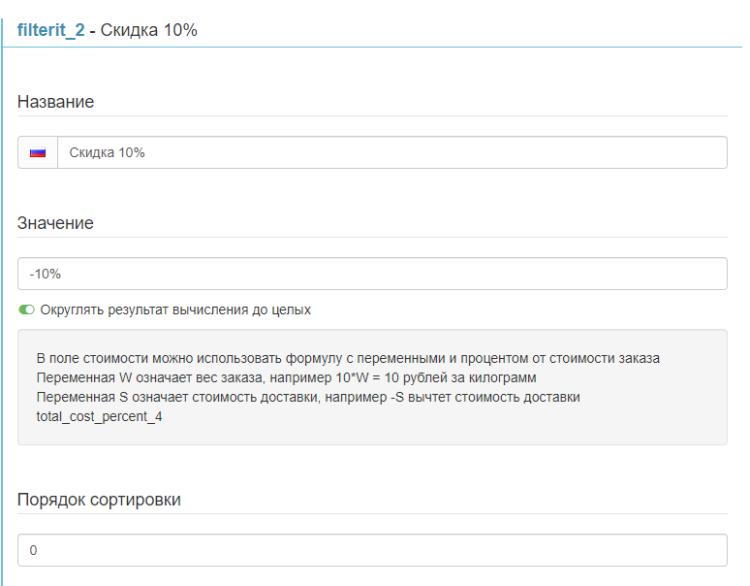Screen dimensions: 750x586
Task: Click the Значение field containing '-10%'
Action: 372,274
